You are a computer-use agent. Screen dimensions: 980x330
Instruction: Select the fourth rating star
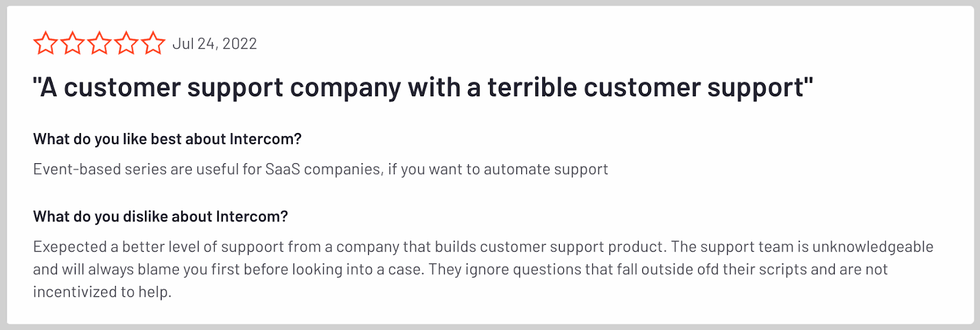tap(126, 44)
